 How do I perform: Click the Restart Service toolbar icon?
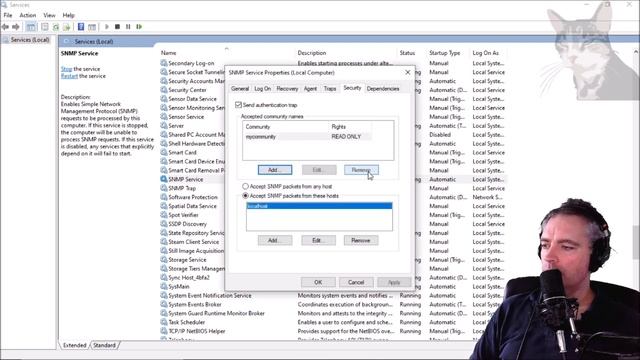pyautogui.click(x=139, y=27)
